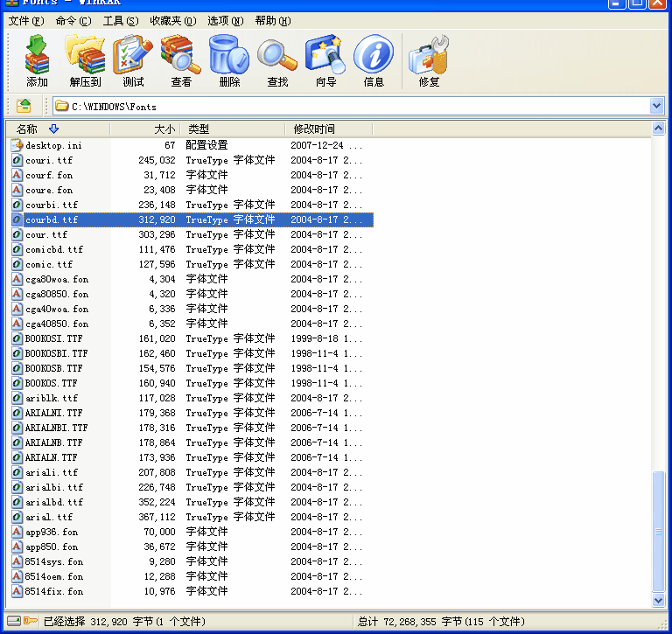The width and height of the screenshot is (672, 634).
Task: Click the 添加 (Add) toolbar icon
Action: [37, 60]
